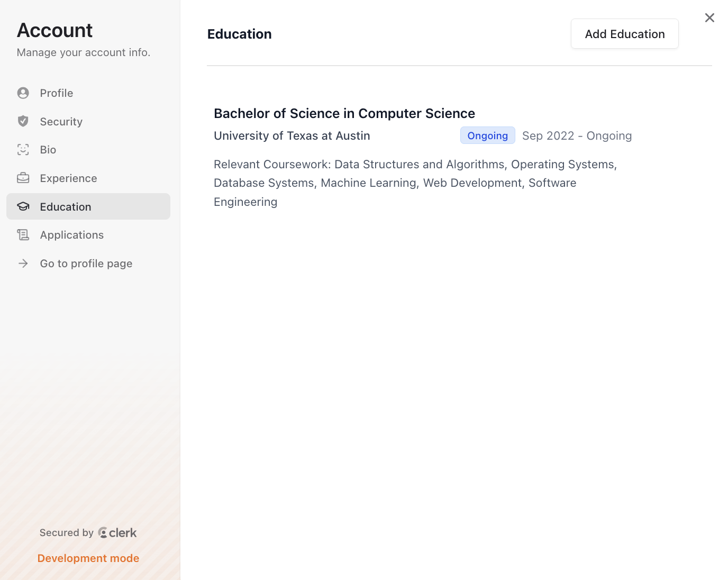This screenshot has width=728, height=580.
Task: Click the arrow icon beside Go to profile page
Action: tap(23, 264)
